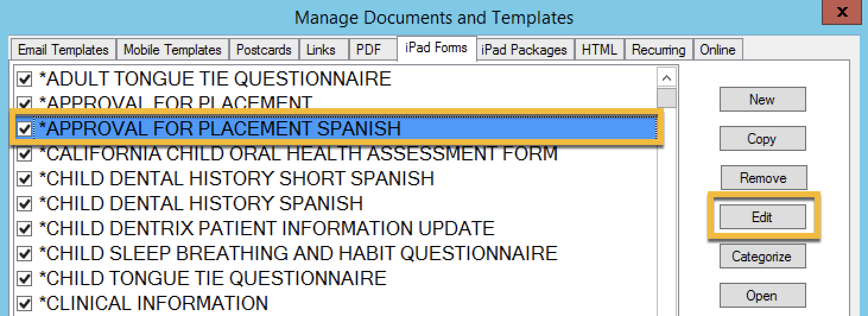This screenshot has height=316, width=868.
Task: Select the iPad Packages tab
Action: click(x=524, y=50)
